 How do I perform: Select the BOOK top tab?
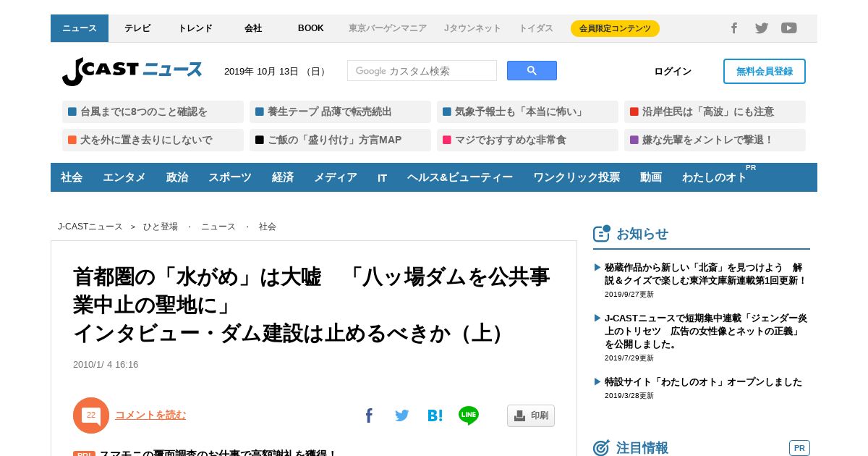coord(311,28)
